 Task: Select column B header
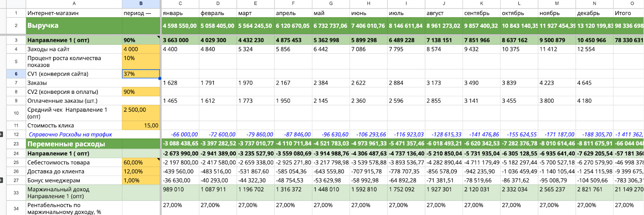[x=141, y=3]
